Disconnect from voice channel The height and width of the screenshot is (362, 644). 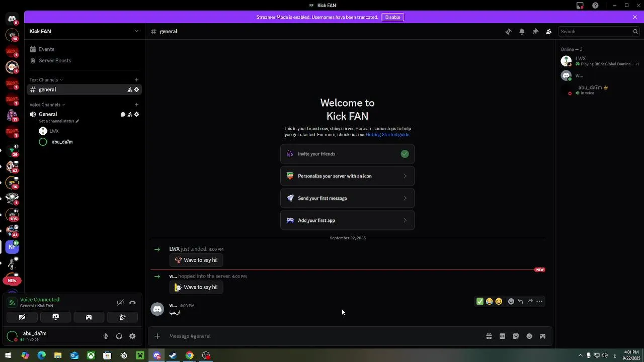point(133,302)
